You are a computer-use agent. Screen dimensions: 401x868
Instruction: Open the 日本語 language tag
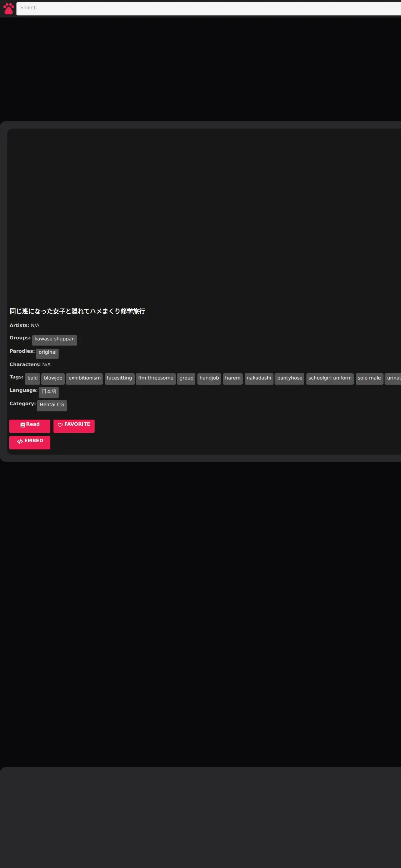pos(49,392)
